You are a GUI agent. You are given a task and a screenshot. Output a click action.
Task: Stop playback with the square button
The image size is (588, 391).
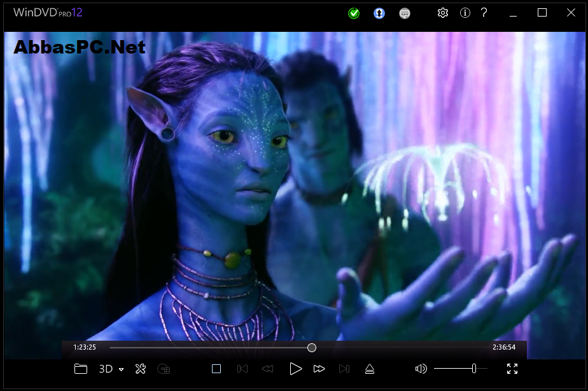(x=216, y=369)
